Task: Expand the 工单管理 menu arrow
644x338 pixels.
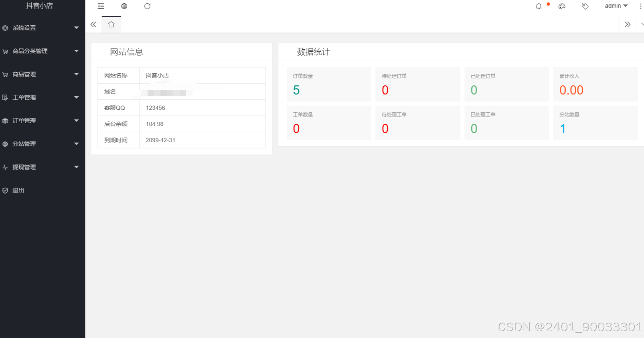Action: [76, 97]
